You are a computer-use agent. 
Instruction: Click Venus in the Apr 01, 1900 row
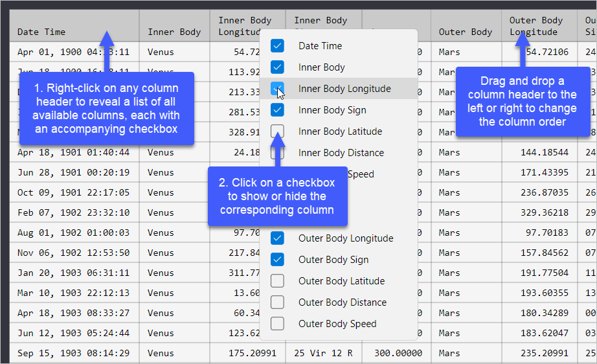[161, 52]
